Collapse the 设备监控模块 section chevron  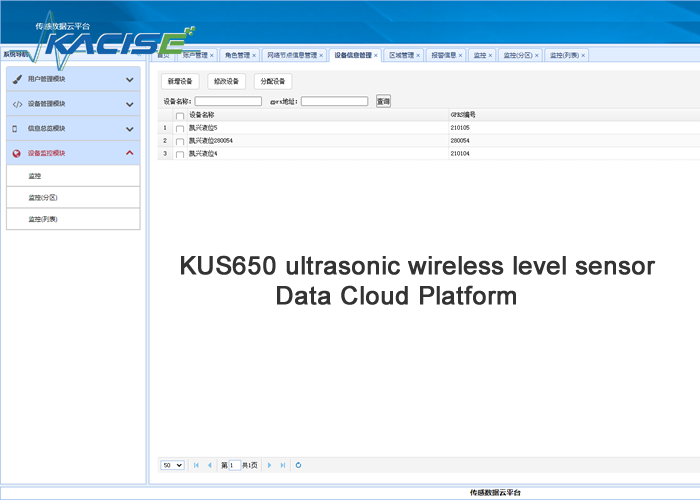[x=130, y=153]
